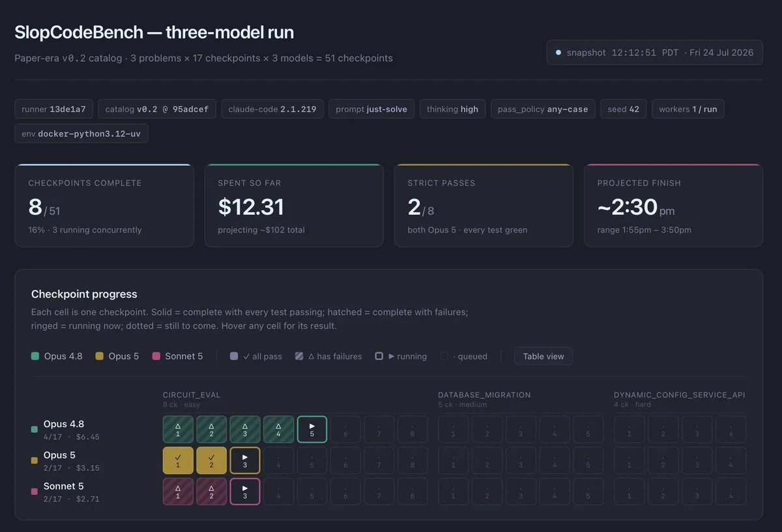Click Opus 4.8 running checkpoint 5 cell
The width and height of the screenshot is (782, 532).
[x=312, y=429]
